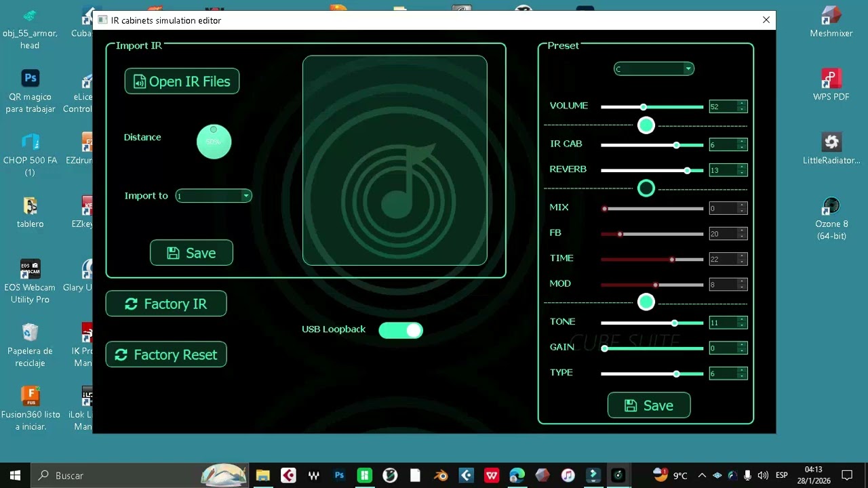Click the Distance knob
The width and height of the screenshot is (868, 488).
coord(214,141)
